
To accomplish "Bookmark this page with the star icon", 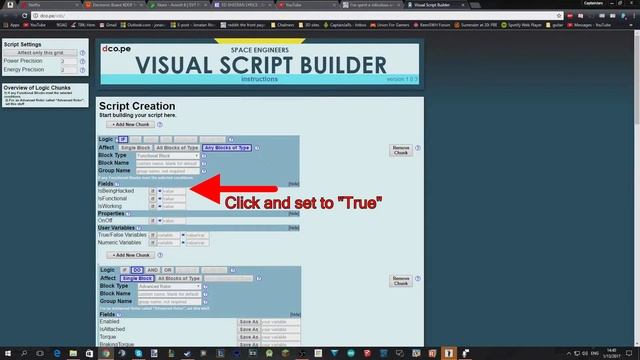I will tap(559, 16).
